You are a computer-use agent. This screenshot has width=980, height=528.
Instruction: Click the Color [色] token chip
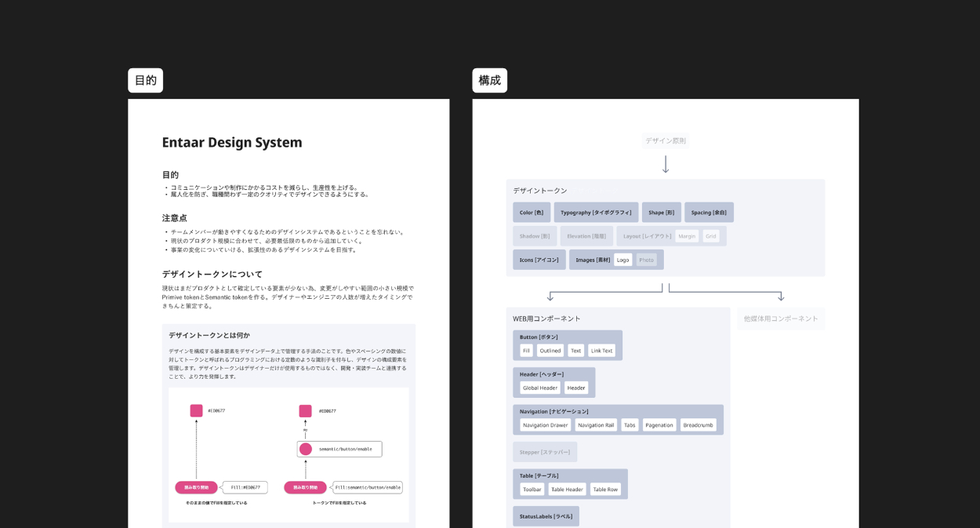531,213
